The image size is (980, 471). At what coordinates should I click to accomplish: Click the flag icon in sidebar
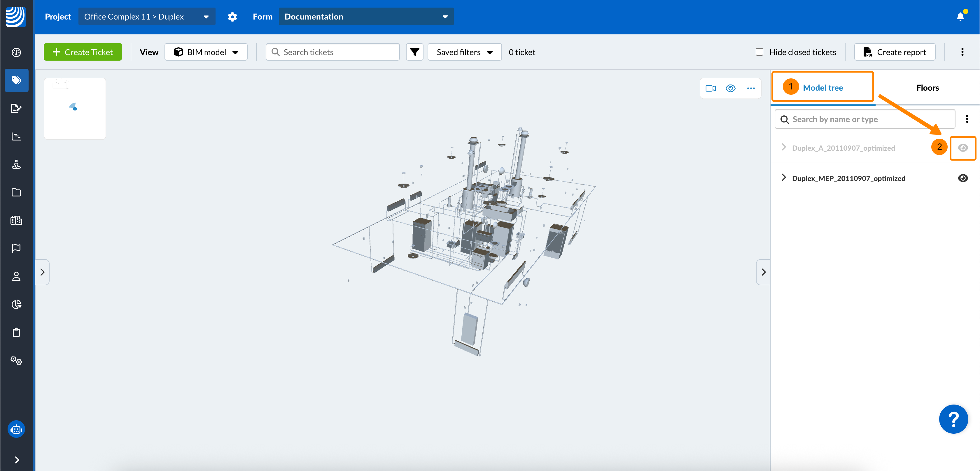16,248
